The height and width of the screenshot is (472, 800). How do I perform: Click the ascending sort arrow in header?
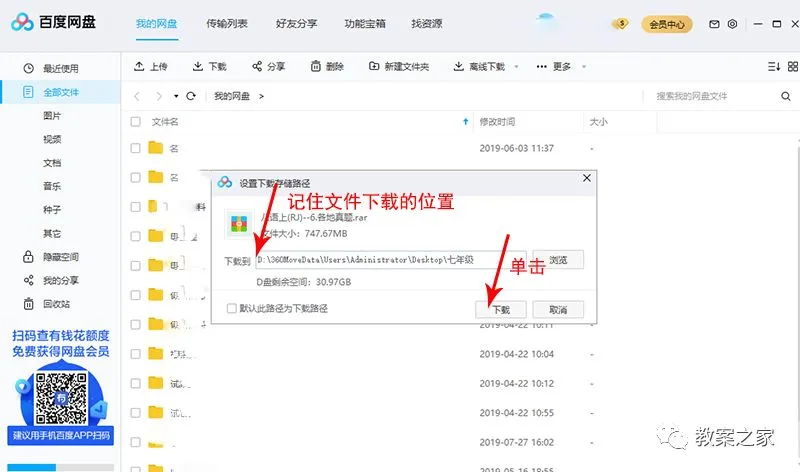point(465,121)
